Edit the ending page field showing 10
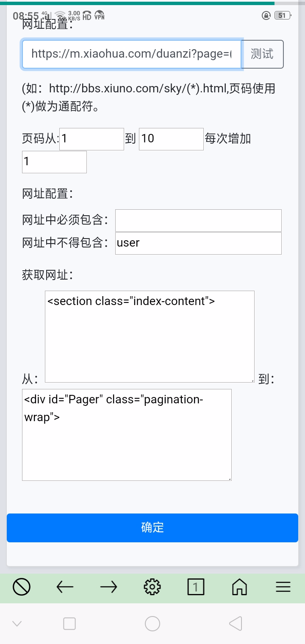This screenshot has width=305, height=644. [171, 139]
